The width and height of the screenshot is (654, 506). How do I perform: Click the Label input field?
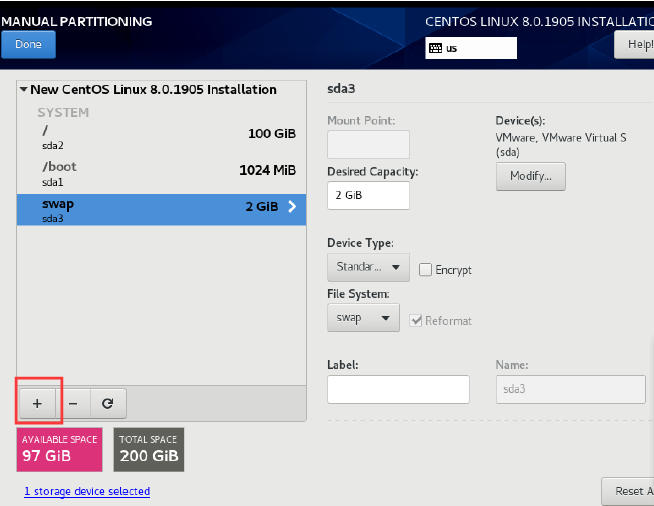(x=398, y=389)
